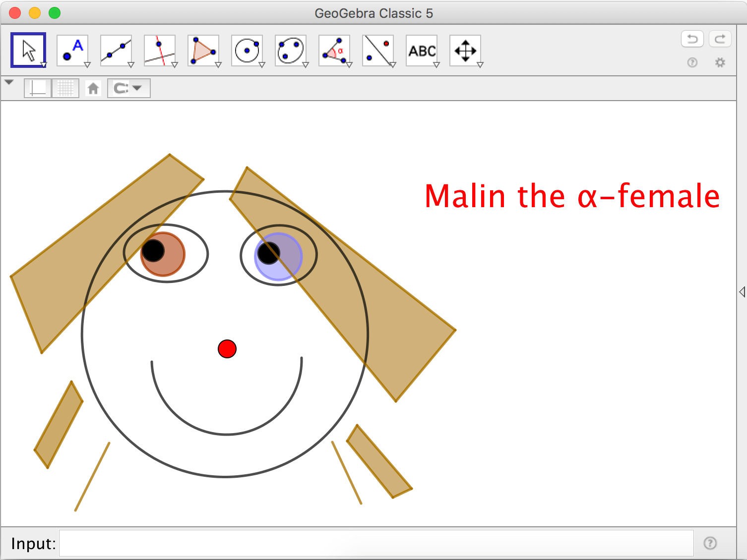Expand Text tool options triangle
The image size is (747, 560).
(x=436, y=65)
